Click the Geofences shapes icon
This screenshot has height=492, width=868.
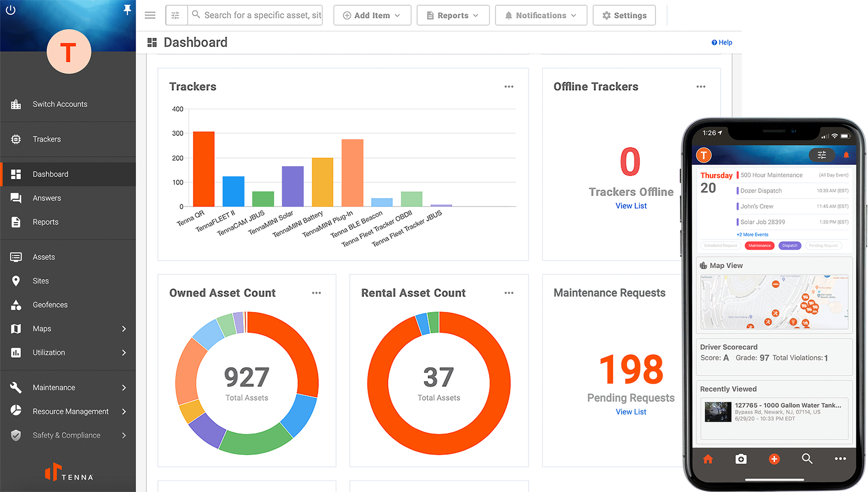click(16, 305)
